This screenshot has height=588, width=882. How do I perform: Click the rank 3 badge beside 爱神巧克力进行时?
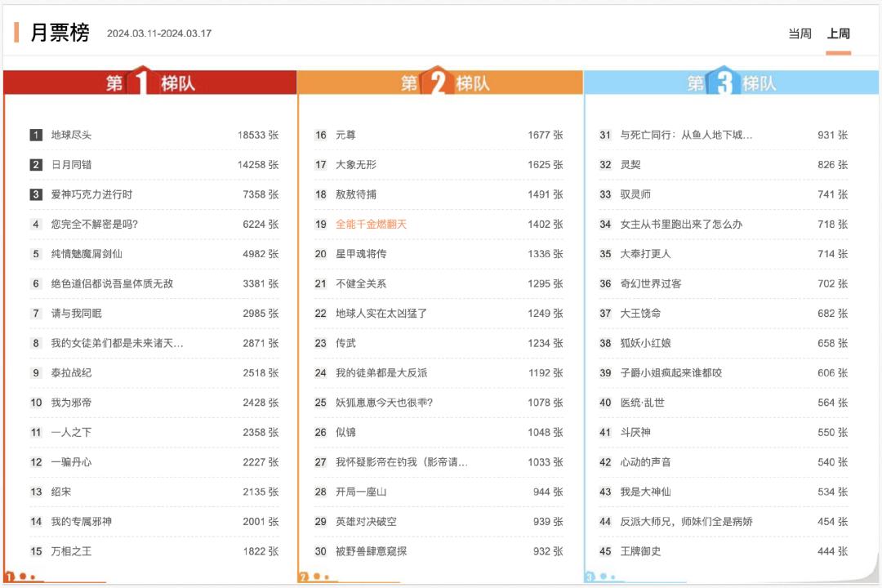36,194
